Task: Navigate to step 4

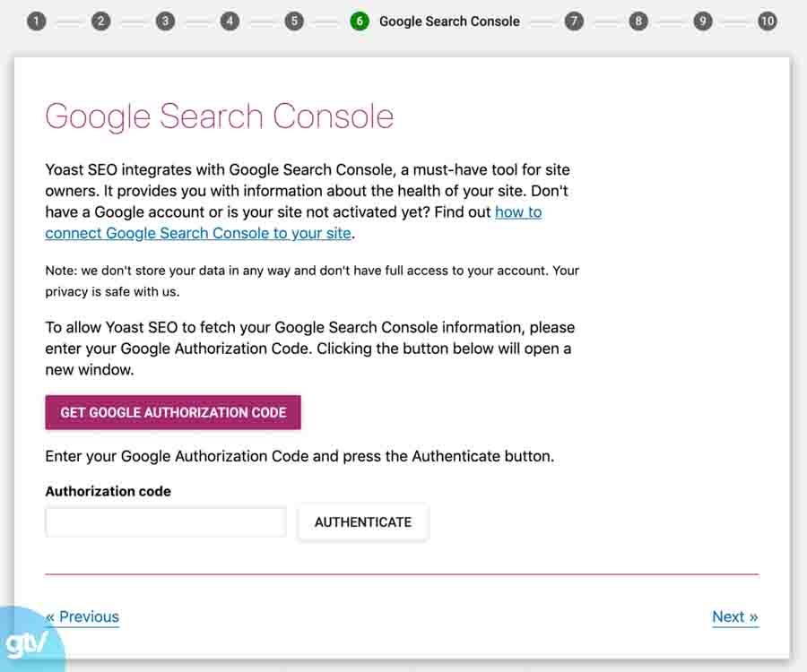Action: (230, 19)
